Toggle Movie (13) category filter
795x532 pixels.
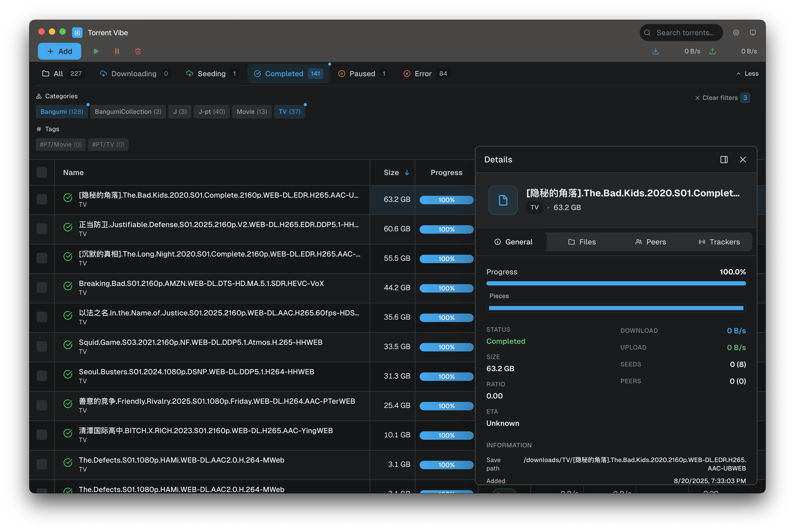tap(252, 112)
